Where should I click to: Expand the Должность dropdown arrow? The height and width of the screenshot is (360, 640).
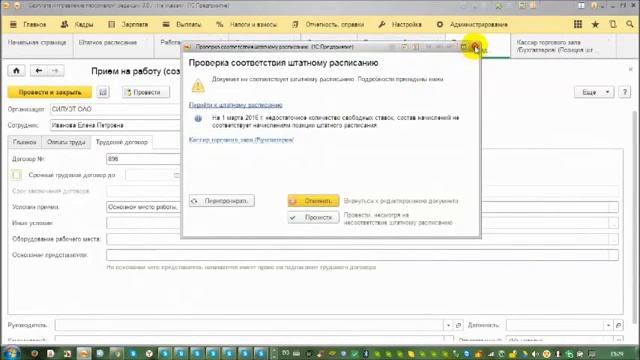coord(608,325)
